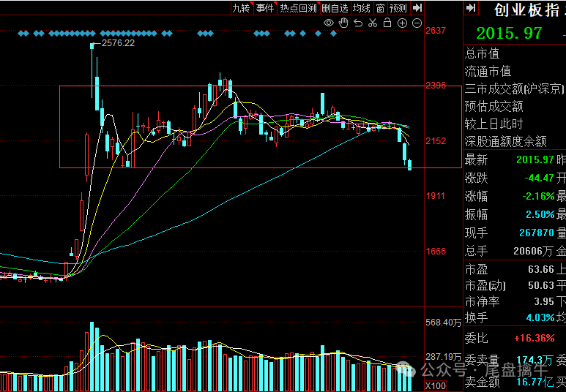The width and height of the screenshot is (566, 392).
Task: Click the 预测 forecast button
Action: pos(398,8)
